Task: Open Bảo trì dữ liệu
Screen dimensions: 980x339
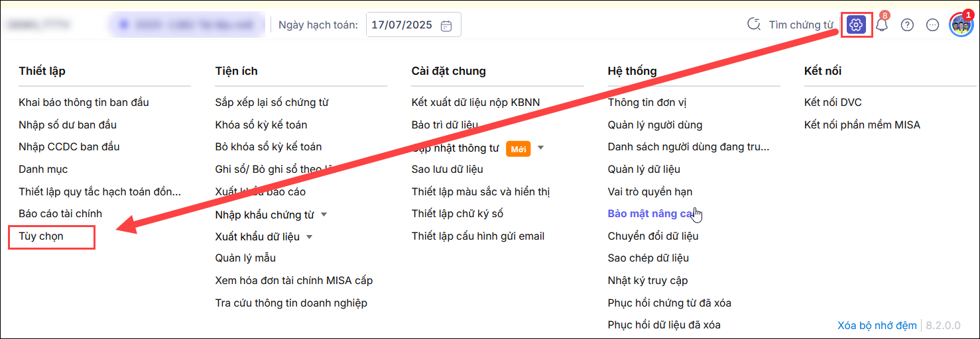Action: (x=444, y=124)
